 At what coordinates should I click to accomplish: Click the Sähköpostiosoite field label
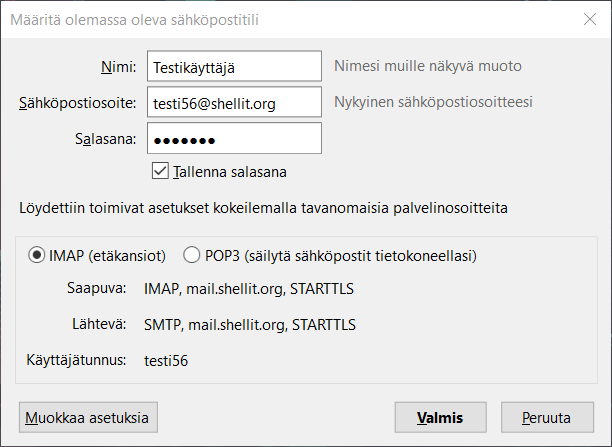78,103
